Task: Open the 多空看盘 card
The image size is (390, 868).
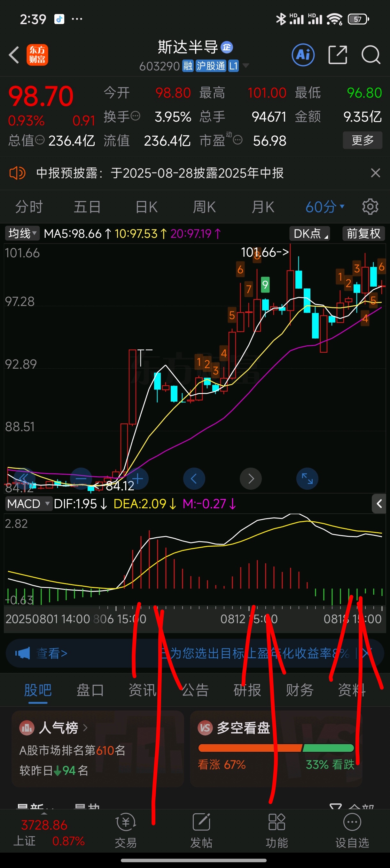Action: [x=276, y=749]
